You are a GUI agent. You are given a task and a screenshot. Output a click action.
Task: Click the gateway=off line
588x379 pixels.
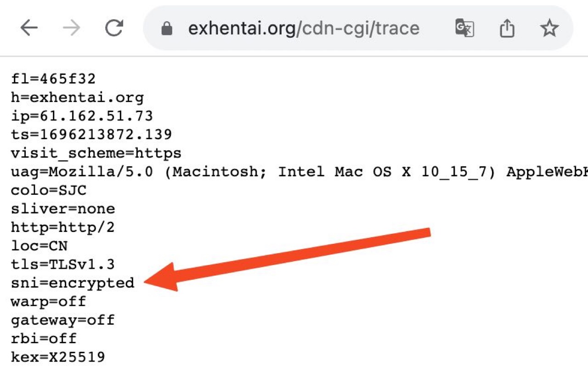pos(63,320)
